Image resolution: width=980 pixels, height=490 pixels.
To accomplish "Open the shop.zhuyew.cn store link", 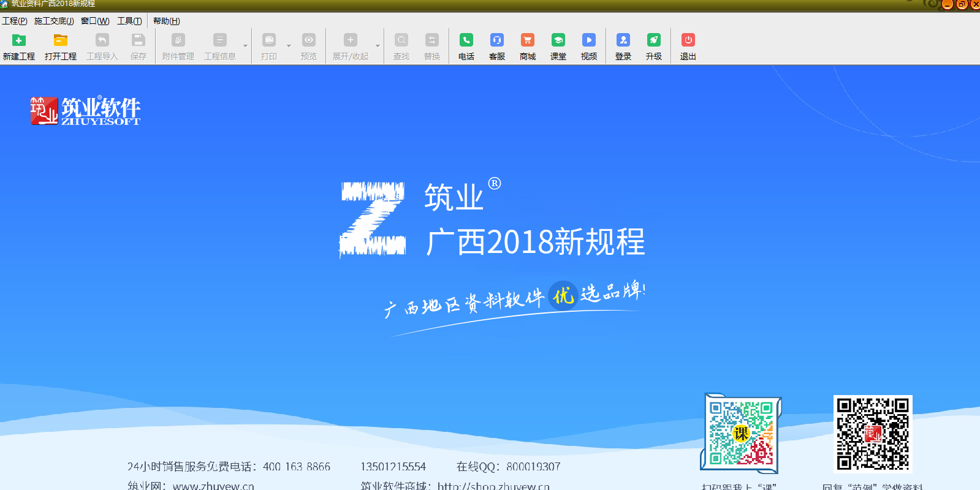I will pyautogui.click(x=493, y=486).
